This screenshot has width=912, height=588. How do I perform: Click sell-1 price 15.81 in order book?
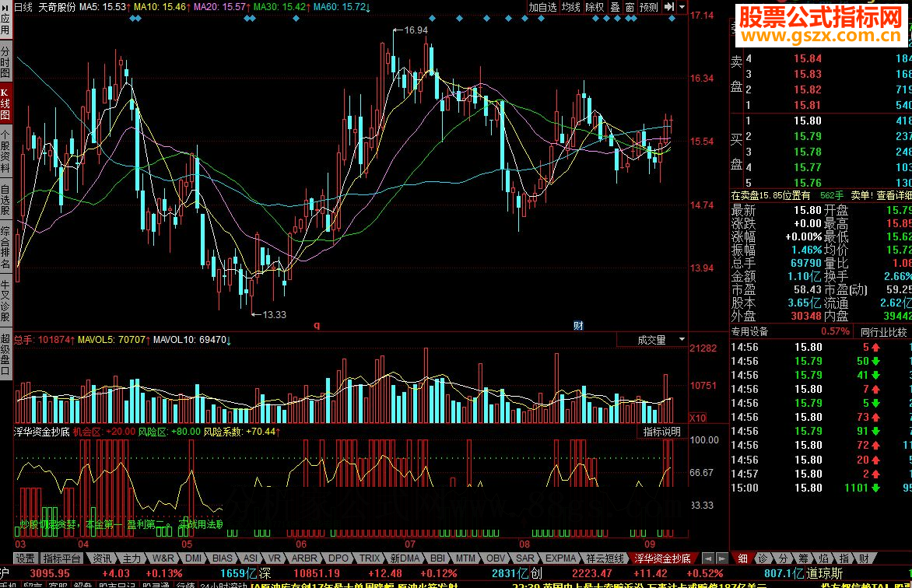click(807, 105)
